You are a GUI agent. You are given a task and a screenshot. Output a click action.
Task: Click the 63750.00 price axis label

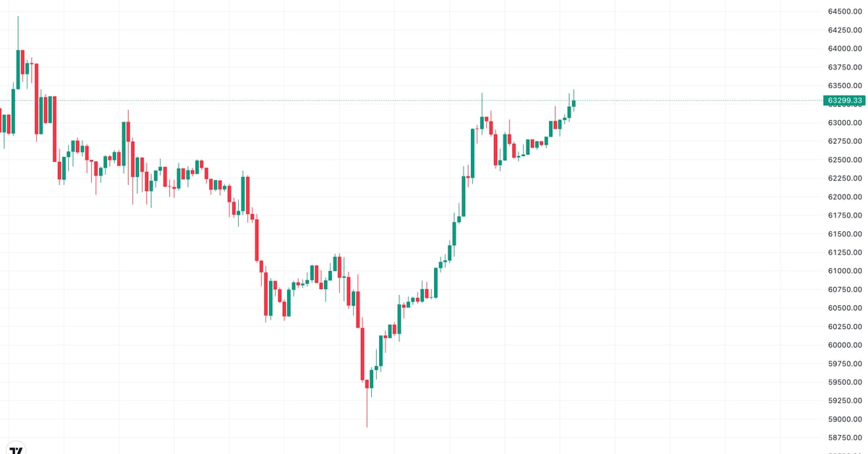(846, 67)
